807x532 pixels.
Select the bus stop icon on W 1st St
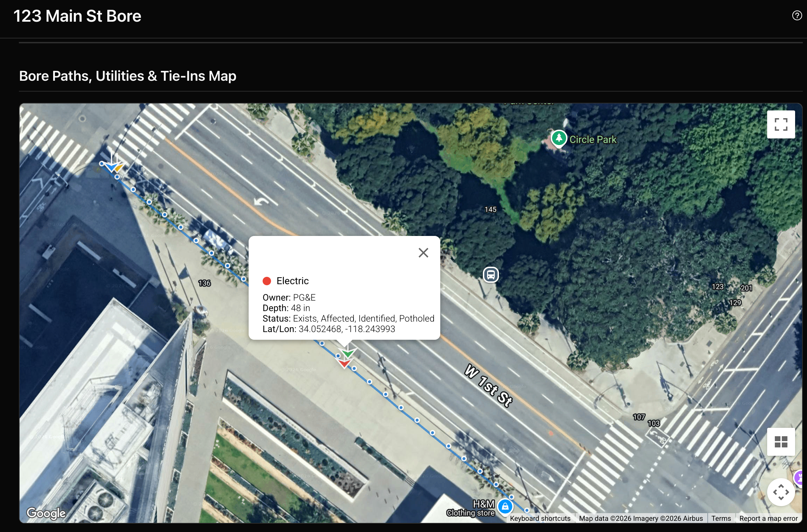490,275
